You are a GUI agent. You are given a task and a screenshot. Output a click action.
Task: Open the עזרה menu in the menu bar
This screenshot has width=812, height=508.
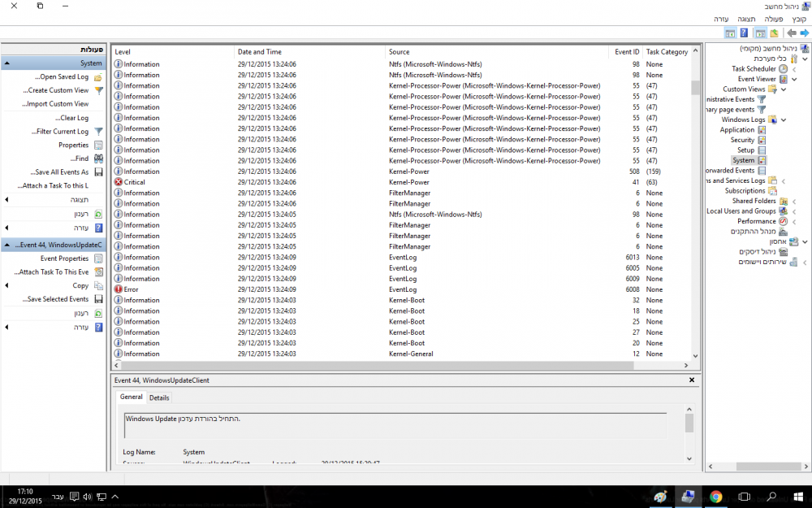[x=721, y=20]
